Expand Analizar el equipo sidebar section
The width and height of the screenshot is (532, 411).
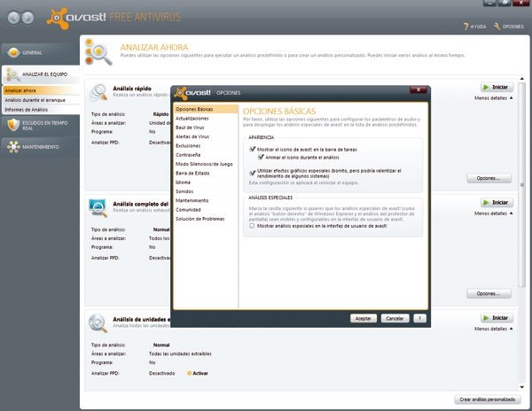[x=41, y=74]
